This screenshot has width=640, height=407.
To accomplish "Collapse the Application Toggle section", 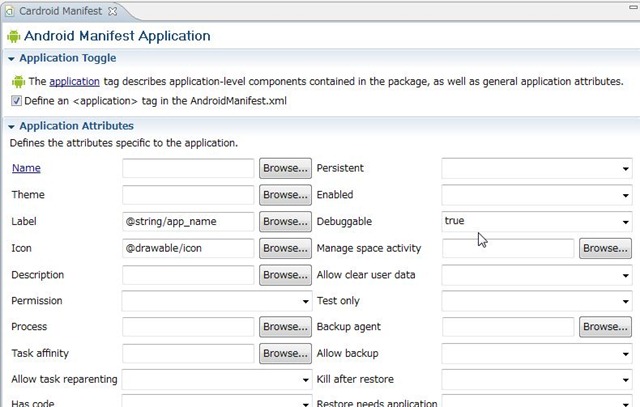I will (x=11, y=59).
